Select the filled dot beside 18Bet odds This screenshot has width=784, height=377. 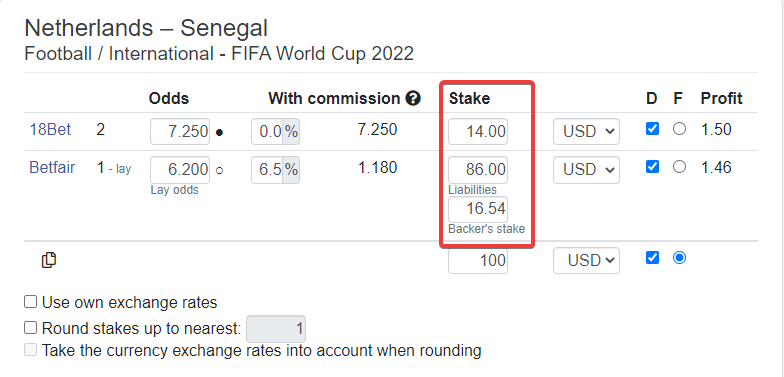219,132
